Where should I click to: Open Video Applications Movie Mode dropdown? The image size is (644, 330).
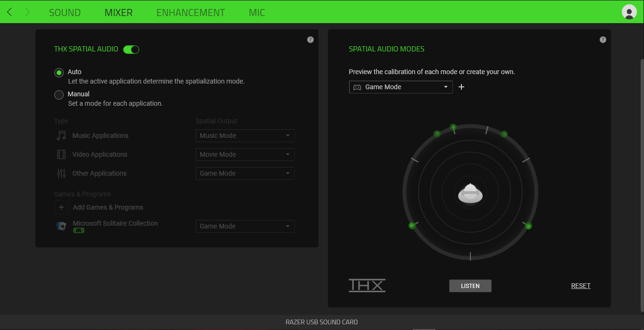tap(245, 154)
